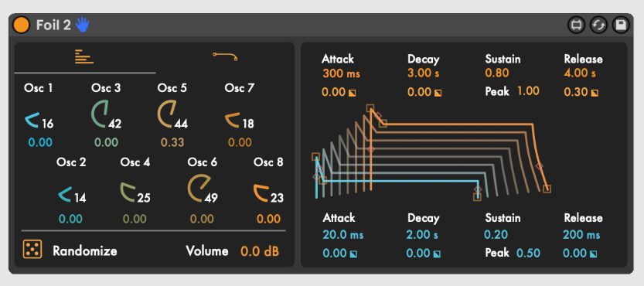Click the Osc 7 level knob
The height and width of the screenshot is (286, 644).
coord(233,120)
